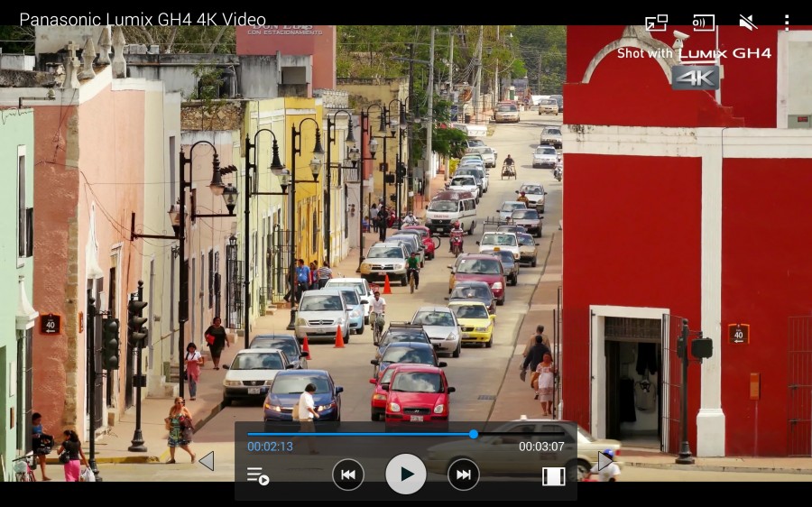The width and height of the screenshot is (812, 507).
Task: Tap the screen mirroring cast icon
Action: coord(703,23)
